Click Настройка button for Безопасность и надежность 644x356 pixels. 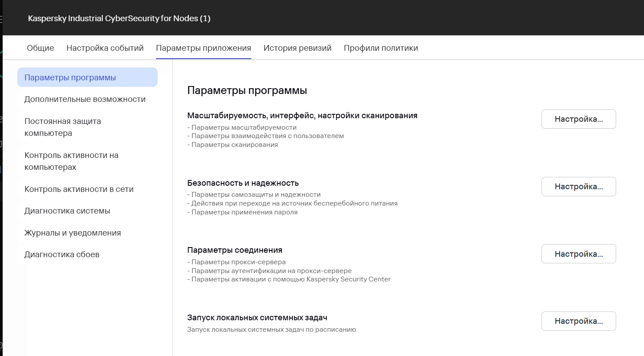(x=579, y=187)
